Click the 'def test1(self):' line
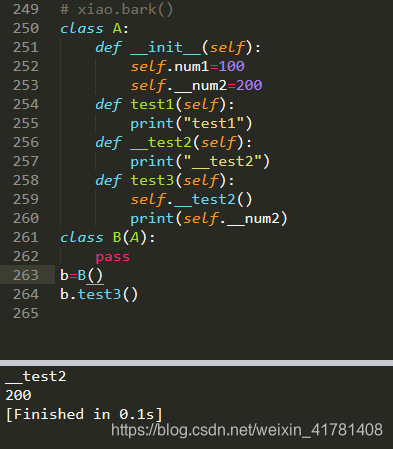This screenshot has height=449, width=393. coord(165,104)
